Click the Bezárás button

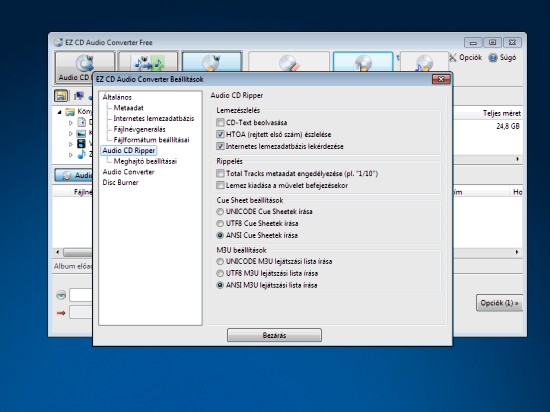(x=274, y=335)
